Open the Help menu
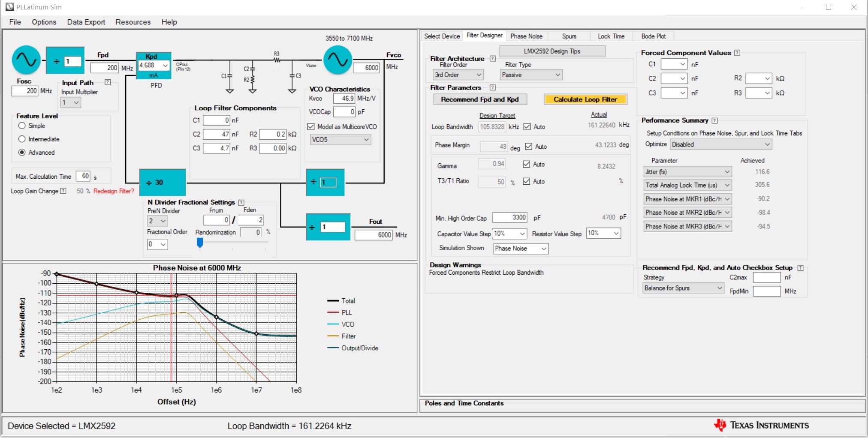Image resolution: width=868 pixels, height=438 pixels. pyautogui.click(x=169, y=22)
